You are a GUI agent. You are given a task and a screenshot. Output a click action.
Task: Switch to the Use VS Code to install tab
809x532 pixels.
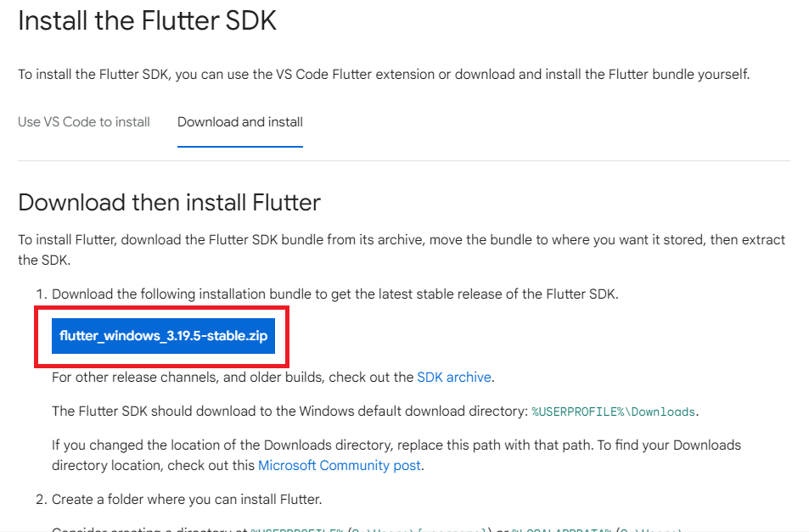(83, 121)
